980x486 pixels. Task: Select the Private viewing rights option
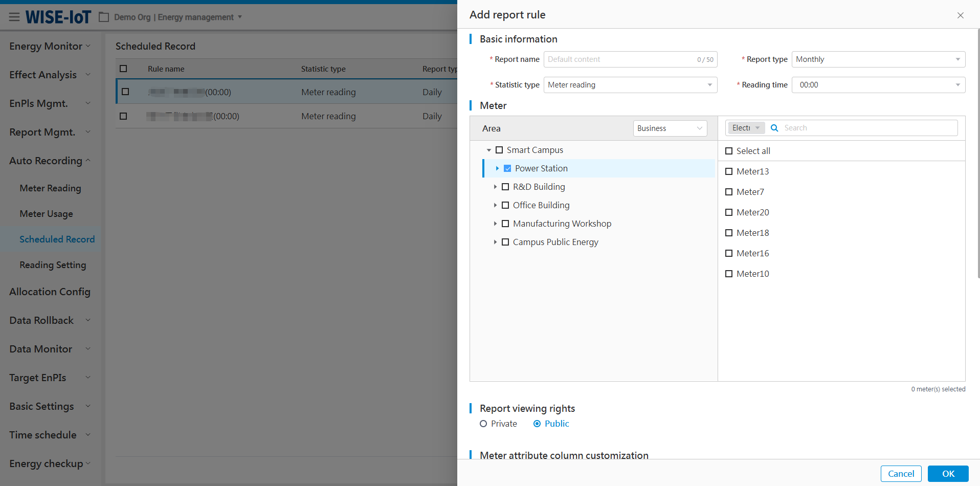(483, 424)
